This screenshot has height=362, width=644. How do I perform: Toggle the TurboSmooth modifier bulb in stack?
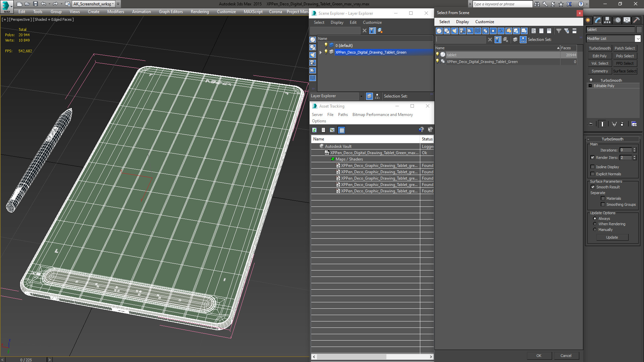[x=591, y=80]
